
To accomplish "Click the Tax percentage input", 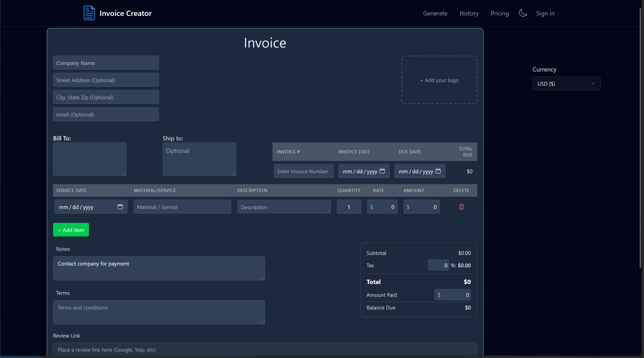I will pyautogui.click(x=438, y=265).
